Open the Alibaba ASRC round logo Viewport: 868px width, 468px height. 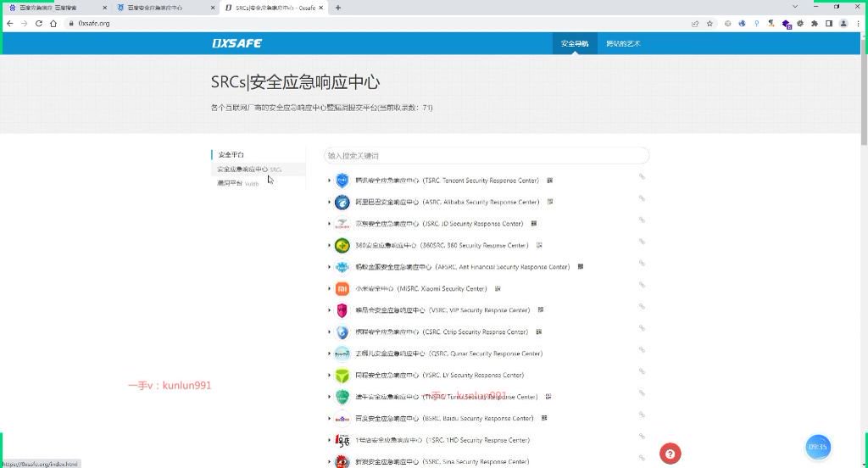[x=342, y=202]
